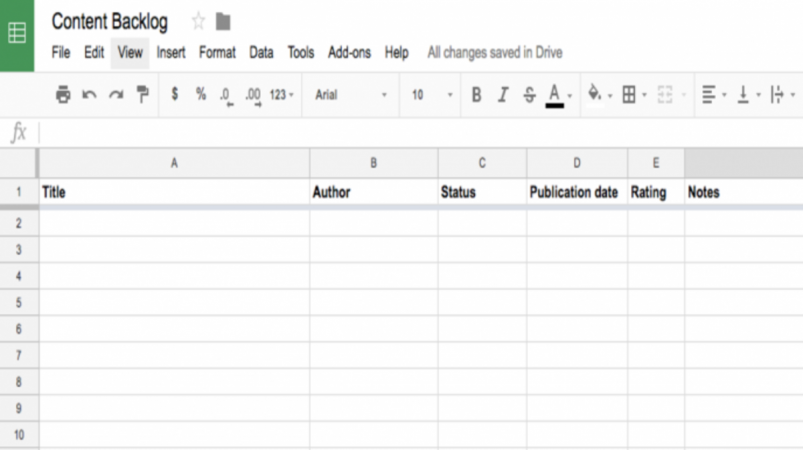
Task: Click the green Sheets home icon
Action: click(17, 33)
